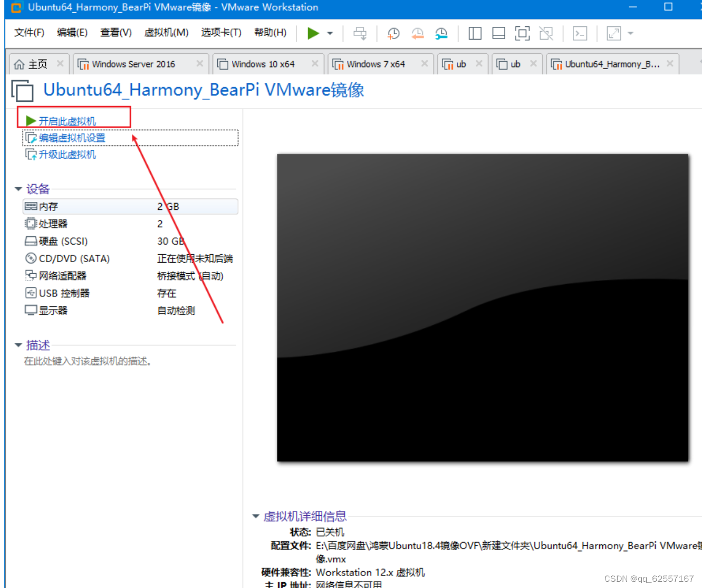Screen dimensions: 702x588
Task: Click the Workstation 12.x 虚拟机 compatibility text
Action: [370, 572]
